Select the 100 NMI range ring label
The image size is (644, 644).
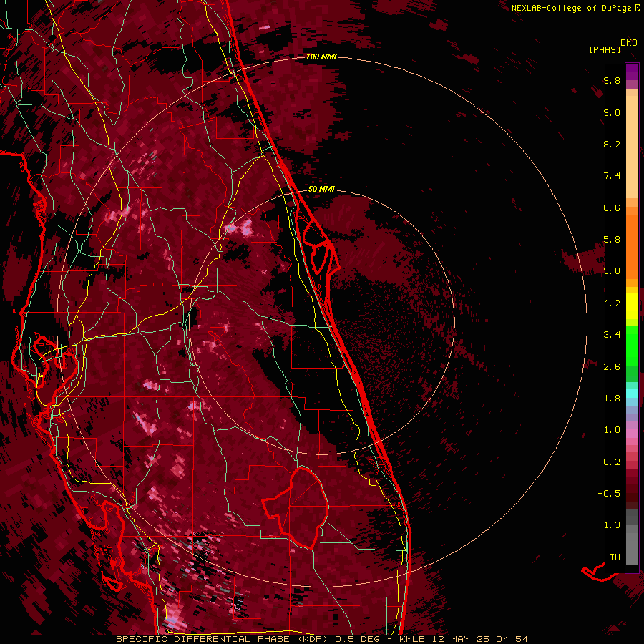[x=321, y=57]
